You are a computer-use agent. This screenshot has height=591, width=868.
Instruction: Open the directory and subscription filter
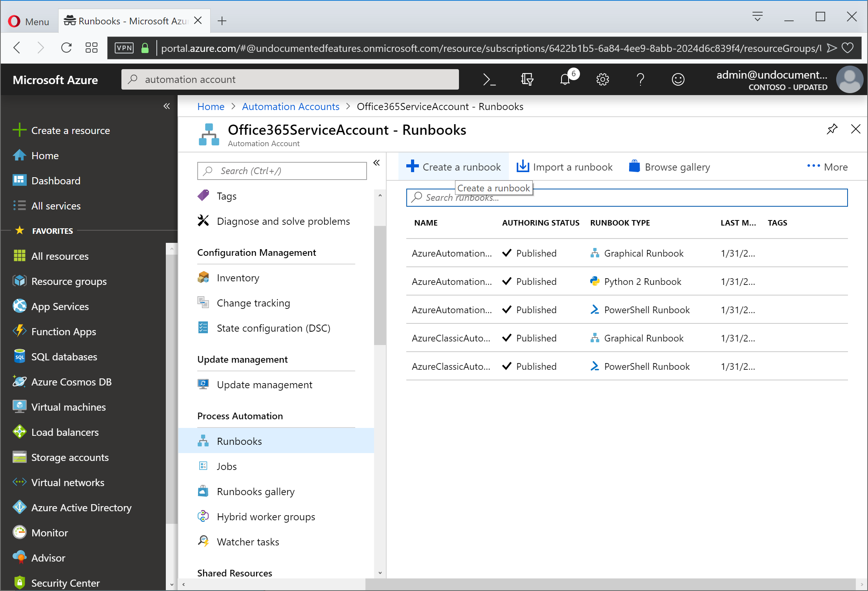[x=527, y=79]
